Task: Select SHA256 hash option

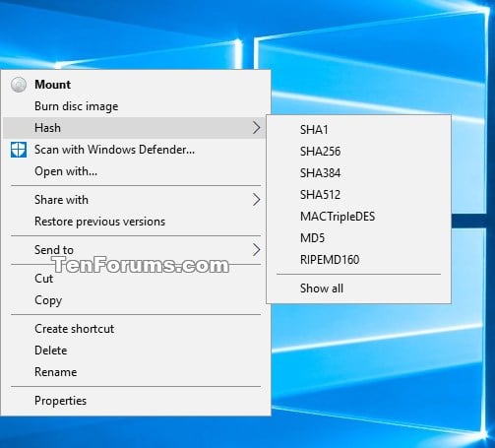Action: tap(358, 152)
